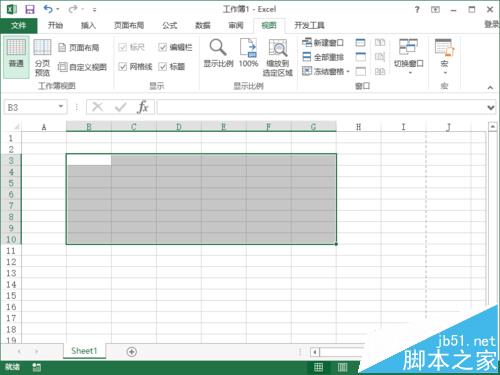Open the 公式 (Formulas) tab
This screenshot has height=375, width=500.
coord(170,25)
